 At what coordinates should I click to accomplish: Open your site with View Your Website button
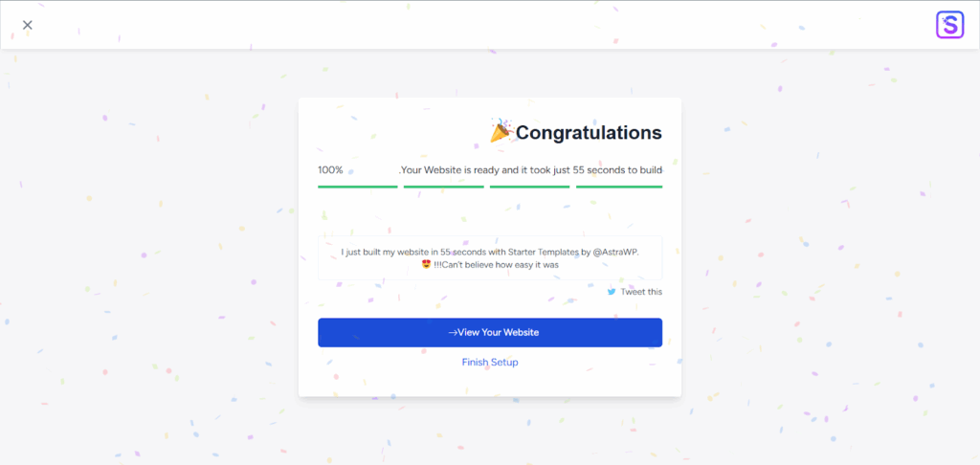point(490,333)
